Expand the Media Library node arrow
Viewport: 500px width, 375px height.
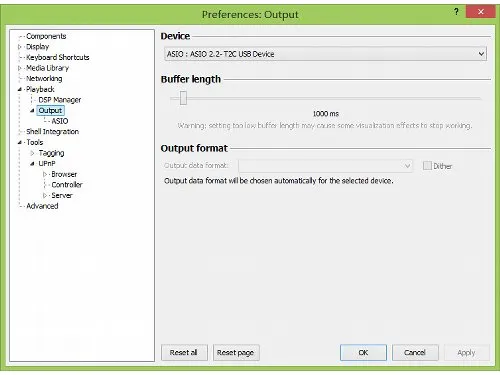pos(20,68)
